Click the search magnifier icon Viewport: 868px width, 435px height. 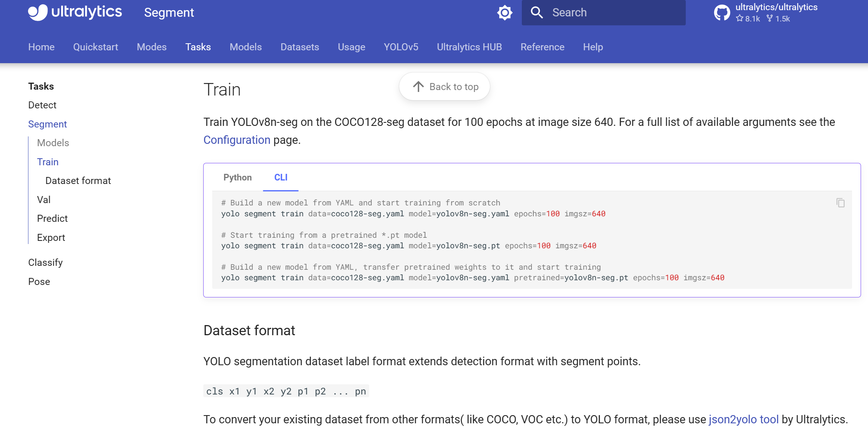click(x=537, y=12)
